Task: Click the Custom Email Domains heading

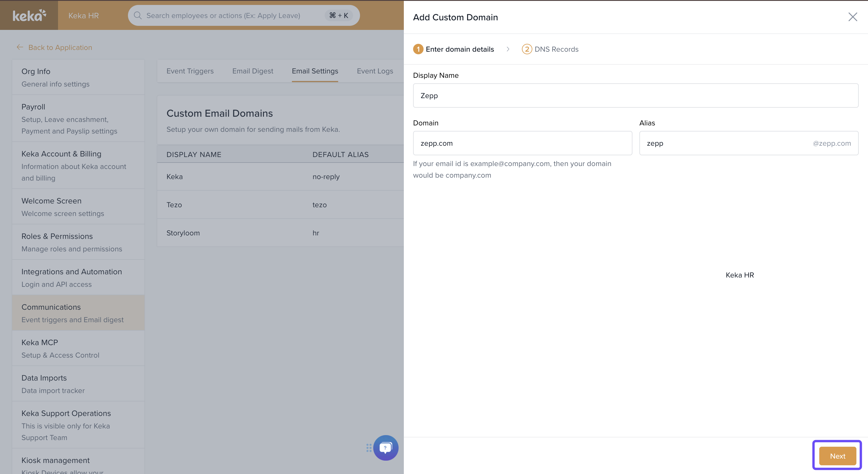Action: point(220,113)
